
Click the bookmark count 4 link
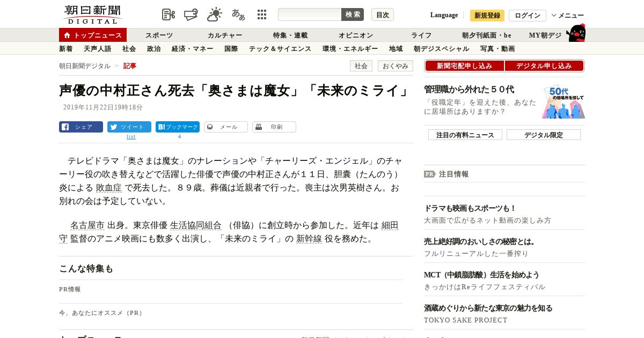179,137
